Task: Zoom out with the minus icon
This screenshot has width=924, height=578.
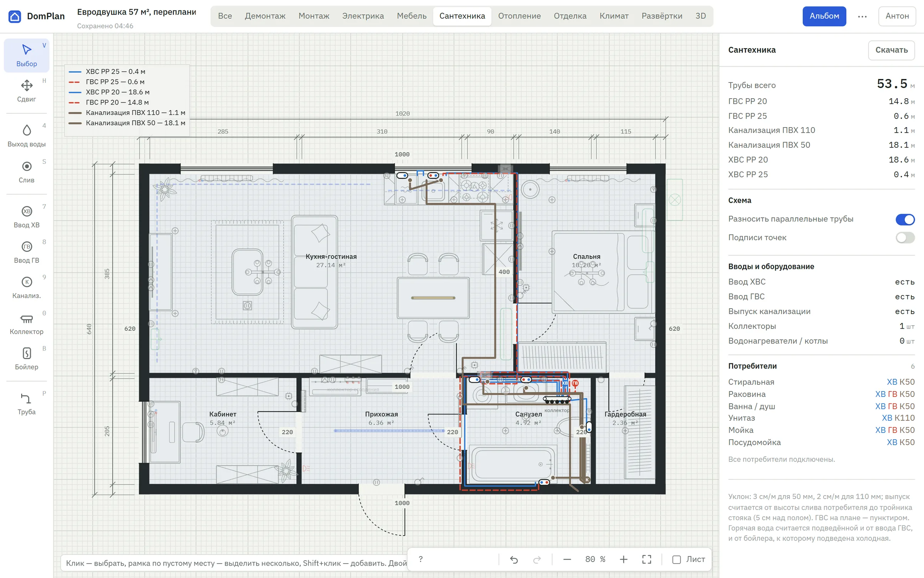Action: click(x=567, y=559)
